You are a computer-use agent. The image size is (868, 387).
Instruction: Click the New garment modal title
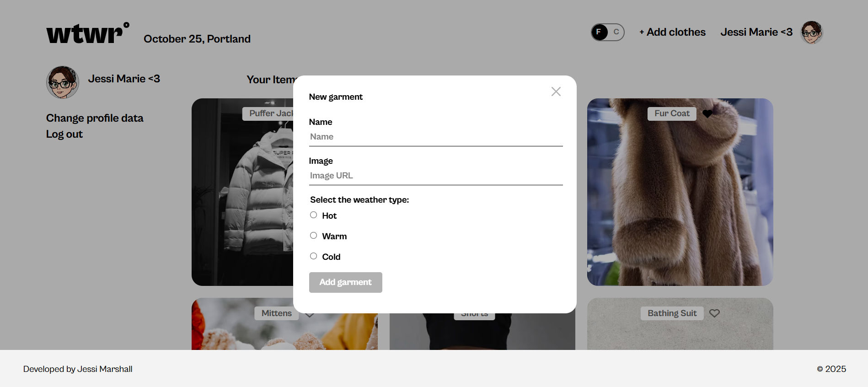point(336,97)
